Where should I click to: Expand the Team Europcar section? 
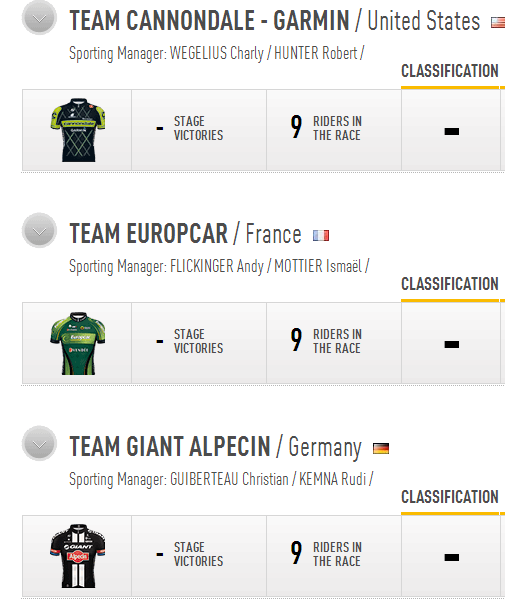39,231
